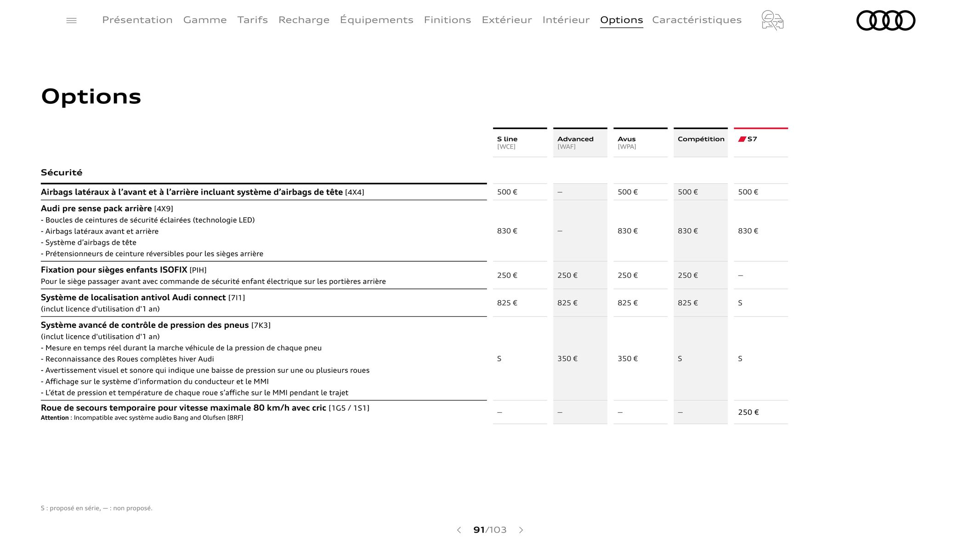Image resolution: width=980 pixels, height=551 pixels.
Task: Click the Audi four-rings logo
Action: [886, 20]
